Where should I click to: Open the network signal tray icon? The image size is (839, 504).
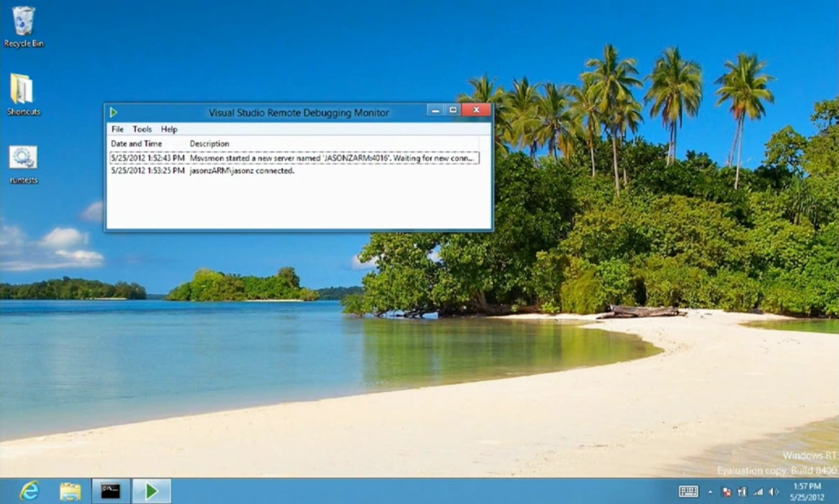point(758,491)
